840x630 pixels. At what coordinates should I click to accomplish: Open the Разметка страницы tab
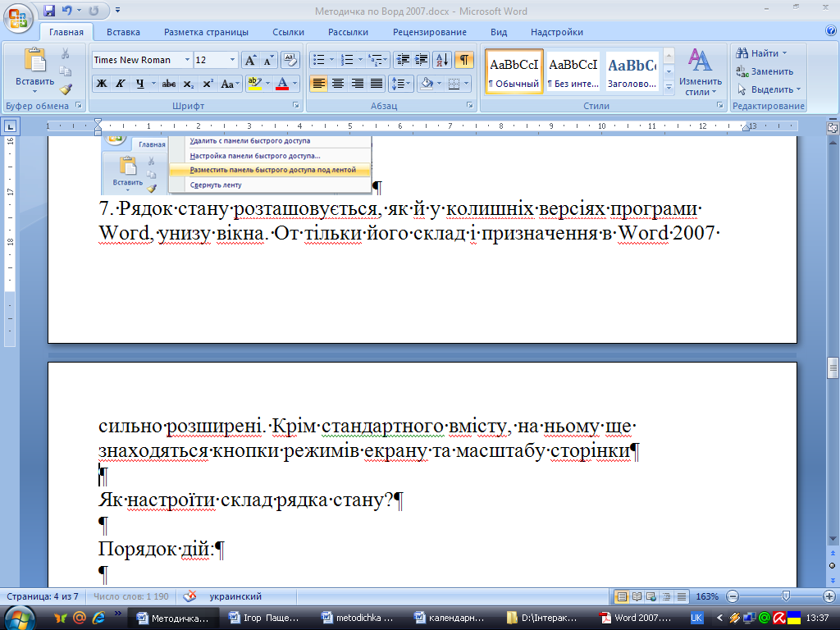point(206,32)
